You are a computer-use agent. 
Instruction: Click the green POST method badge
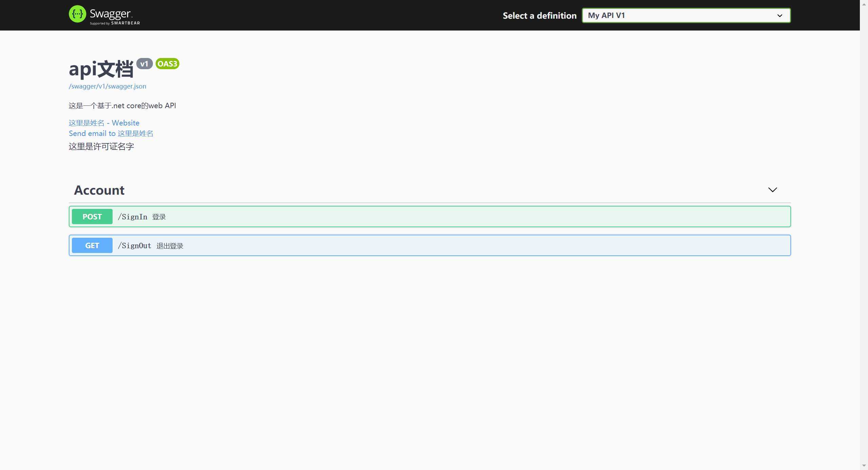[x=92, y=217]
